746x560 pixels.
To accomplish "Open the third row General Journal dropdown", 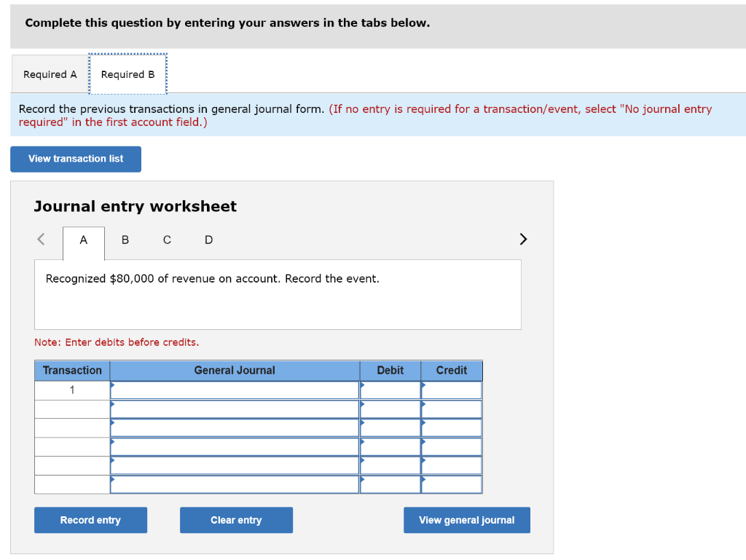I will pos(235,427).
